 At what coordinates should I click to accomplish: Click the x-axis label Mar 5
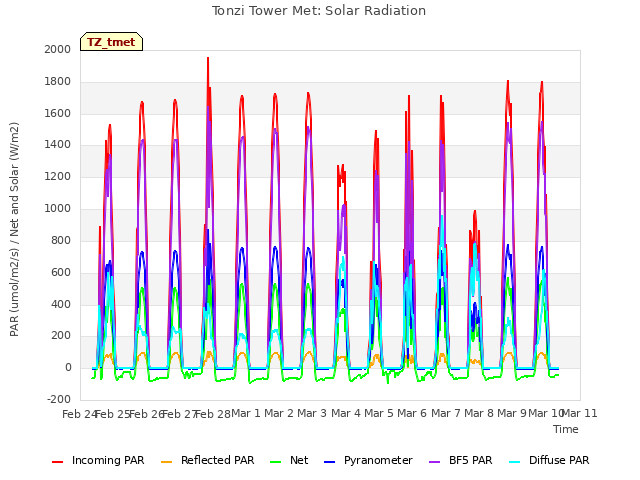pos(379,413)
